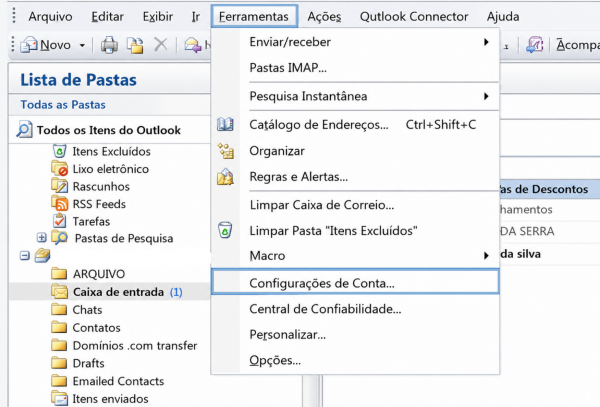Select Limpar Pasta "Itens Excluídos"

tap(355, 231)
